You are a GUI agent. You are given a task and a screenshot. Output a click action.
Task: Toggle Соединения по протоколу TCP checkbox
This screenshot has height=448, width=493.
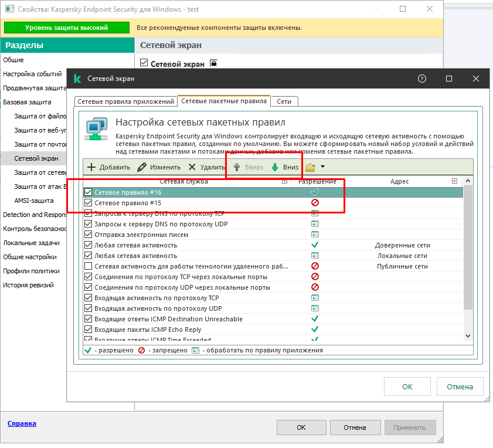(89, 277)
